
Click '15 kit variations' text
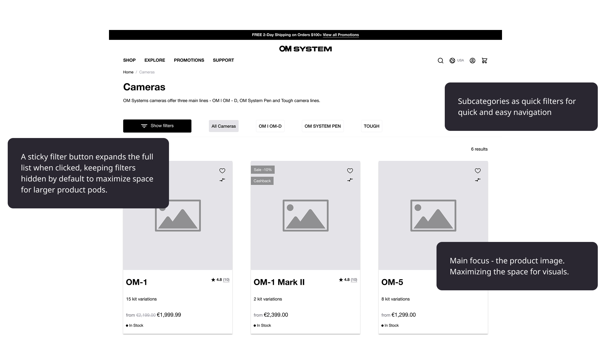coord(141,299)
